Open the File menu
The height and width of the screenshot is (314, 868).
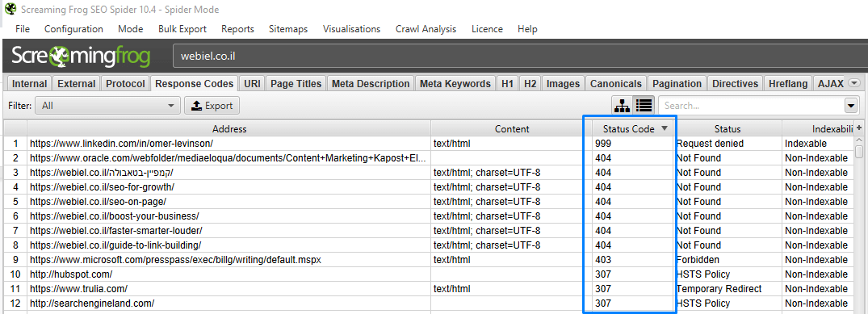coord(23,29)
